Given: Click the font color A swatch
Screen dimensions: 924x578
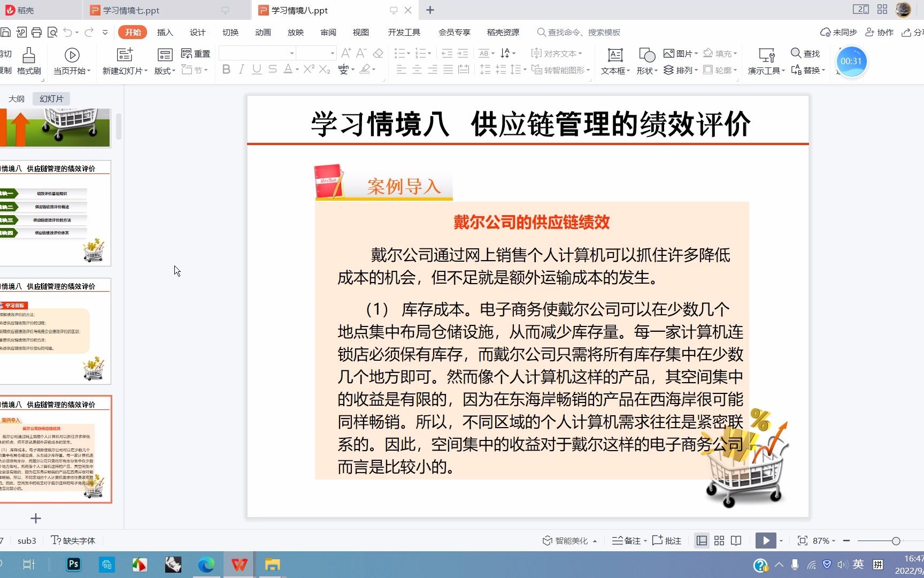Looking at the screenshot, I should pos(288,69).
